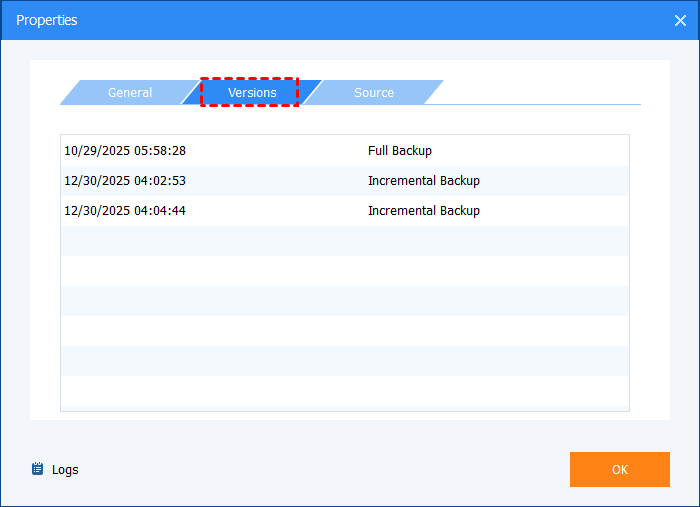Select the Versions tab

[251, 93]
